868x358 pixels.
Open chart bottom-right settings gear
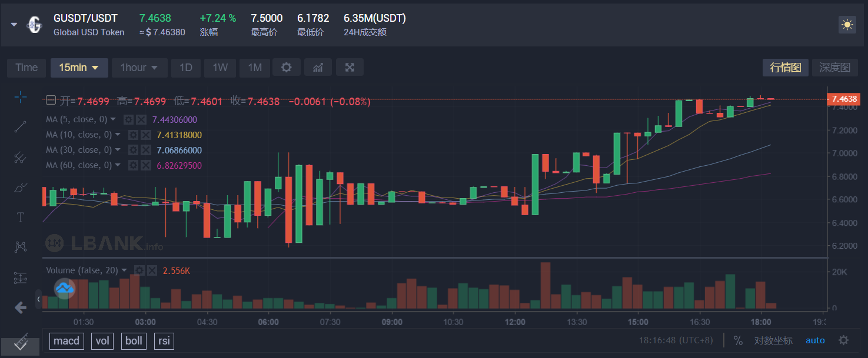tap(843, 340)
